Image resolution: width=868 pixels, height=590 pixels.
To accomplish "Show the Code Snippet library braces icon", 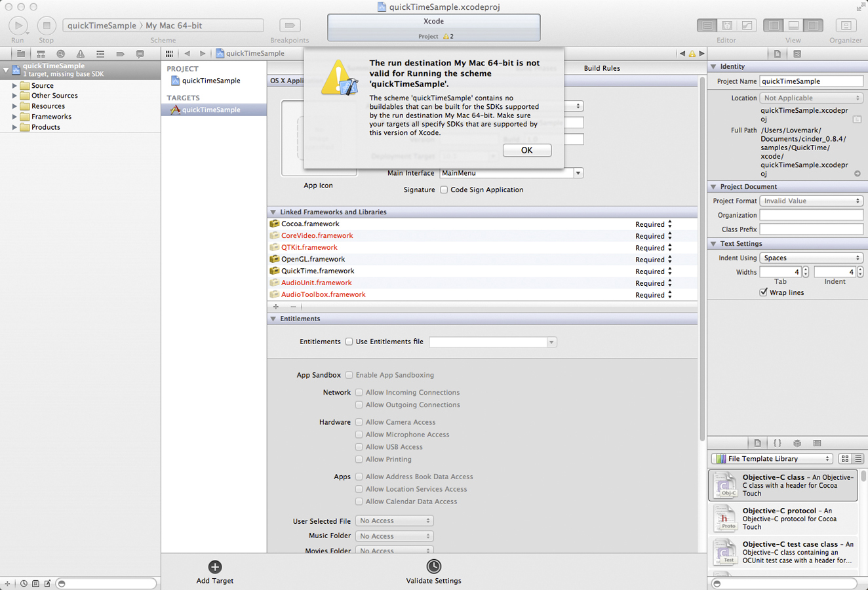I will [x=777, y=443].
